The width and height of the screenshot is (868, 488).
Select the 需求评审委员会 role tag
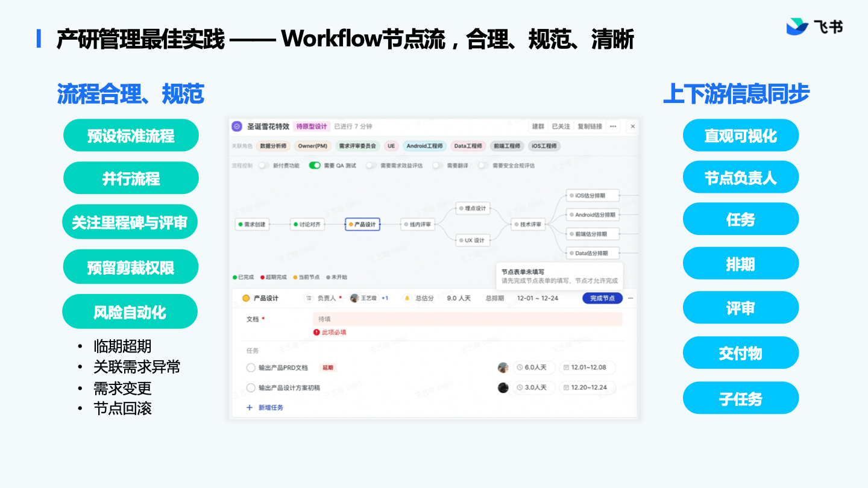pos(357,146)
